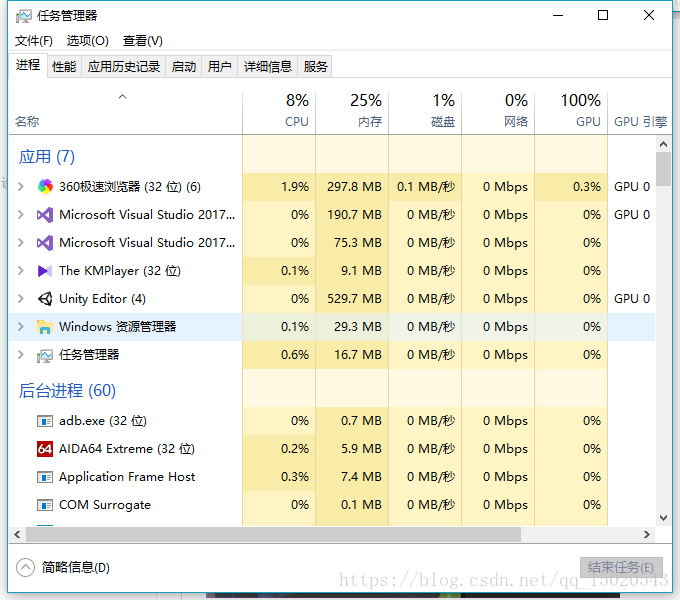The image size is (680, 600).
Task: Click the horizontal scrollbar right arrow
Action: pos(647,535)
